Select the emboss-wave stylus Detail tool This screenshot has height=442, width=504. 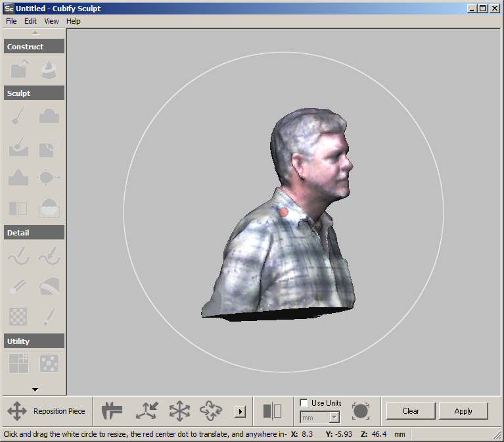(18, 256)
